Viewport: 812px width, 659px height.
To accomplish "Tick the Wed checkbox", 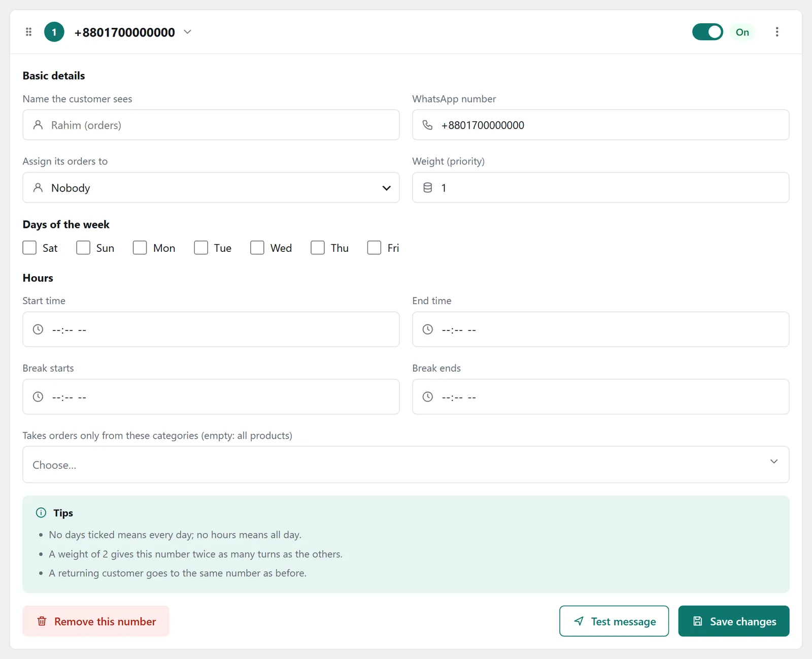I will coord(257,248).
